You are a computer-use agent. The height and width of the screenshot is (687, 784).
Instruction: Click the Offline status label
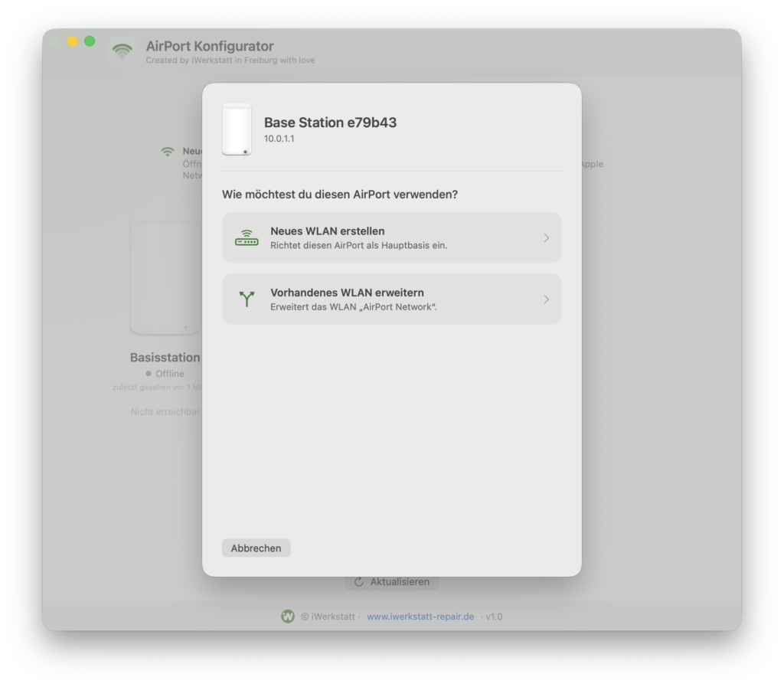[x=169, y=374]
